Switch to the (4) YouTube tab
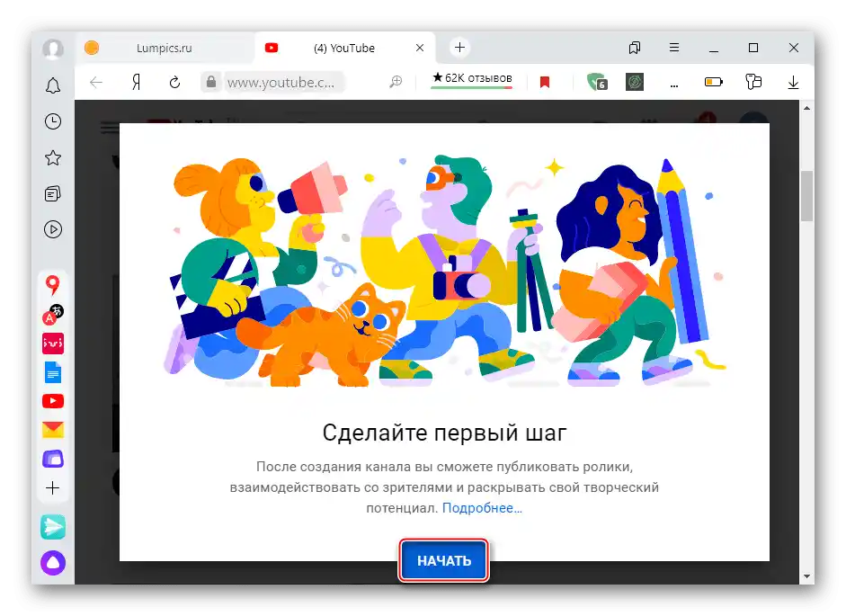 [x=342, y=47]
